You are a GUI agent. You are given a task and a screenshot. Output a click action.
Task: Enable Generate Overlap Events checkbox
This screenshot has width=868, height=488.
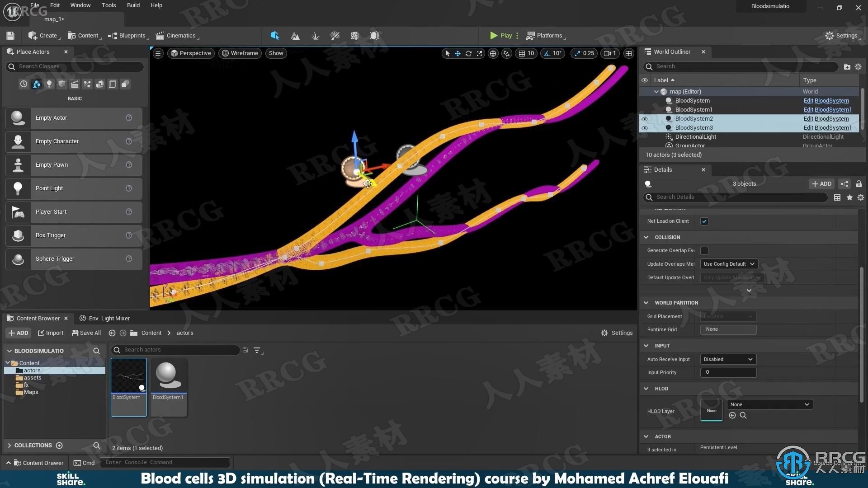704,250
